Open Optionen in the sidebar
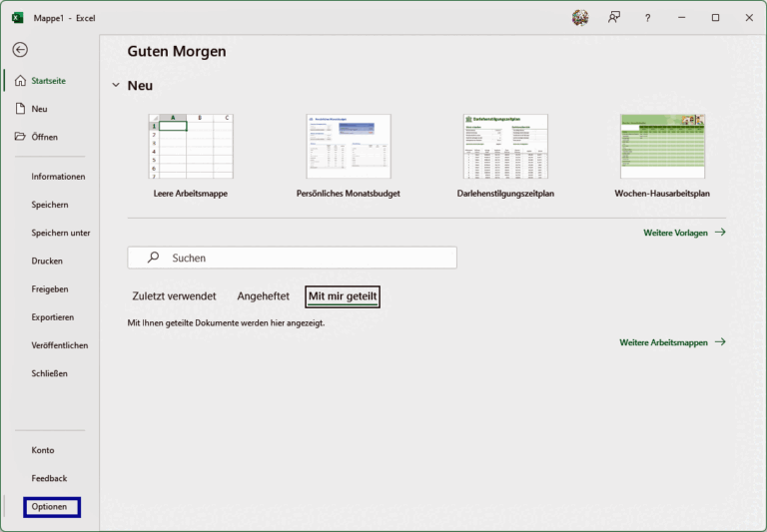Screen dimensions: 767x532 pyautogui.click(x=50, y=507)
